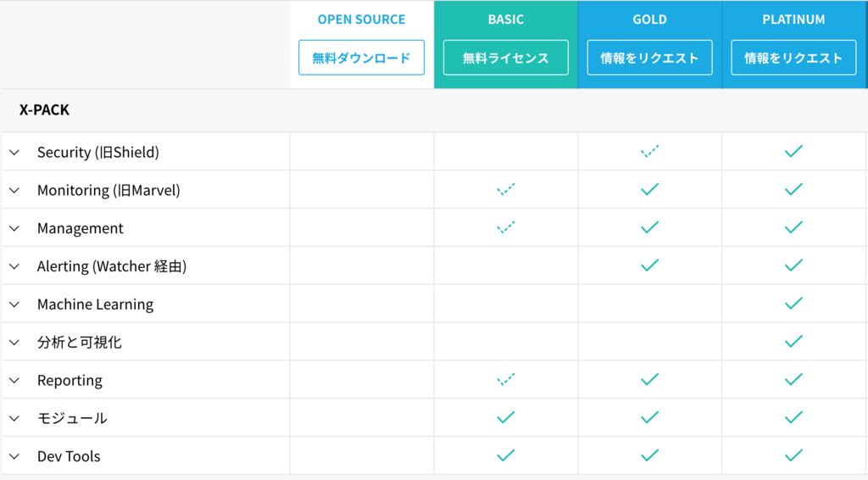The image size is (868, 480).
Task: Click the Gold checkmark for モジュール
Action: point(649,417)
